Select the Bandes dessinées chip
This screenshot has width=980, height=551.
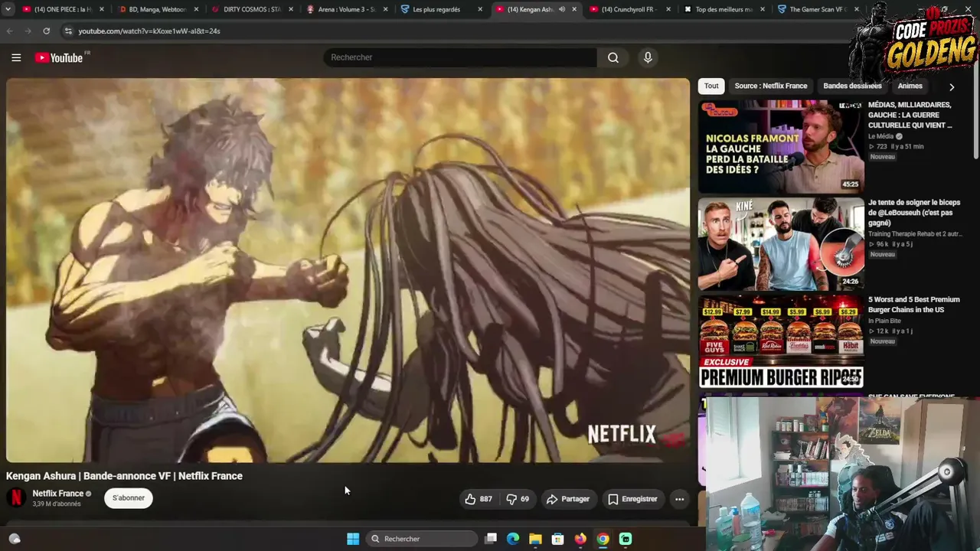(x=852, y=86)
